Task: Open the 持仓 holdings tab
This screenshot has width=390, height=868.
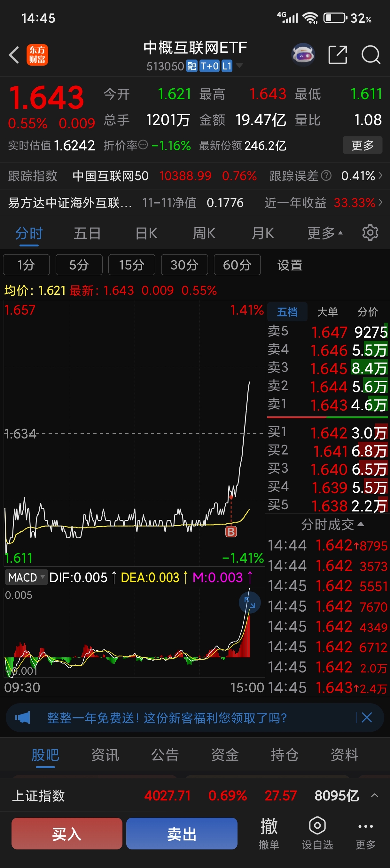Action: tap(285, 754)
